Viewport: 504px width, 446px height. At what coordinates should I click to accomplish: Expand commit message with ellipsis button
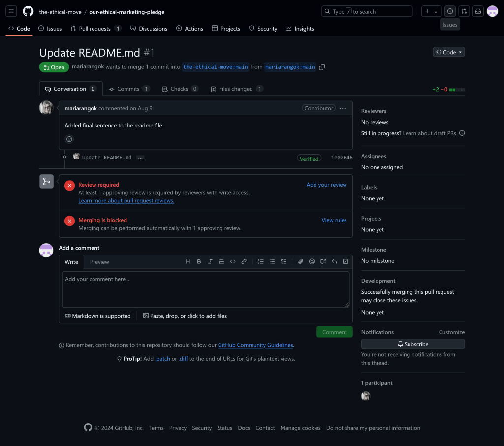point(140,158)
